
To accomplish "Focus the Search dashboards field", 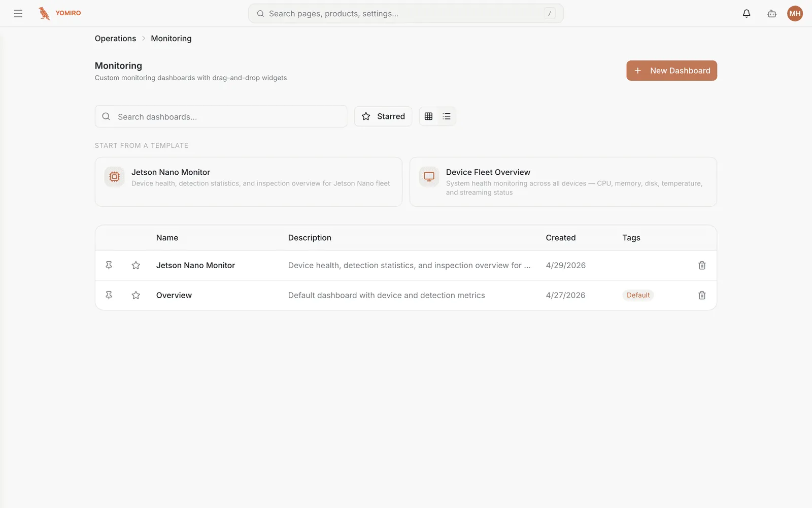I will [221, 116].
